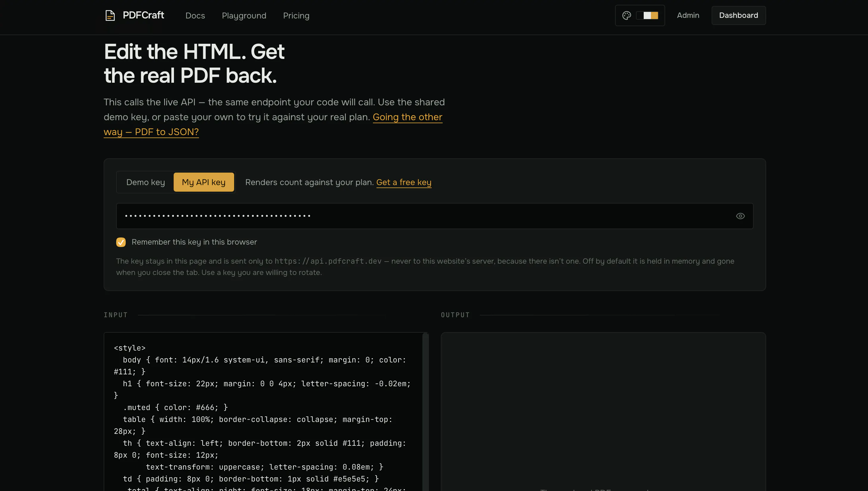Click the 'Edit the HTML. Get the real PDF back.' heading
Viewport: 868px width, 491px height.
[x=194, y=63]
